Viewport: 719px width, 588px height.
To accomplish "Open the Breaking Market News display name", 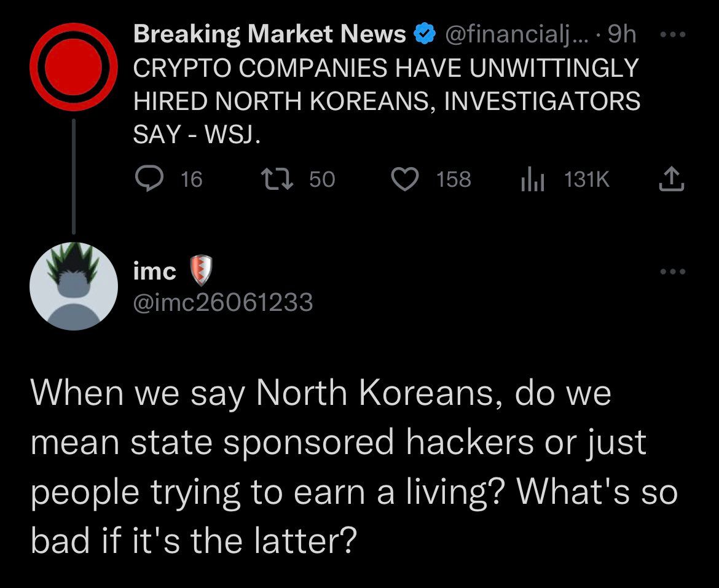I will point(269,34).
